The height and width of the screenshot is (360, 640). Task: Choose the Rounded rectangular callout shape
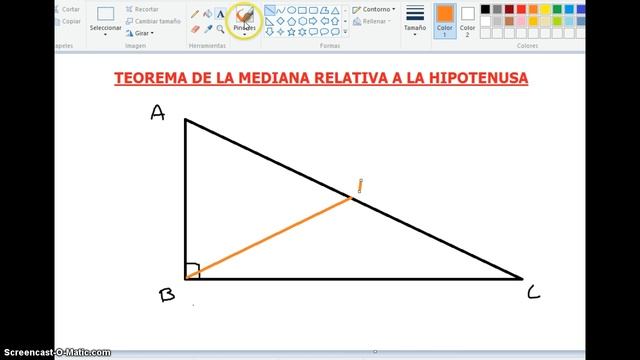[313, 32]
